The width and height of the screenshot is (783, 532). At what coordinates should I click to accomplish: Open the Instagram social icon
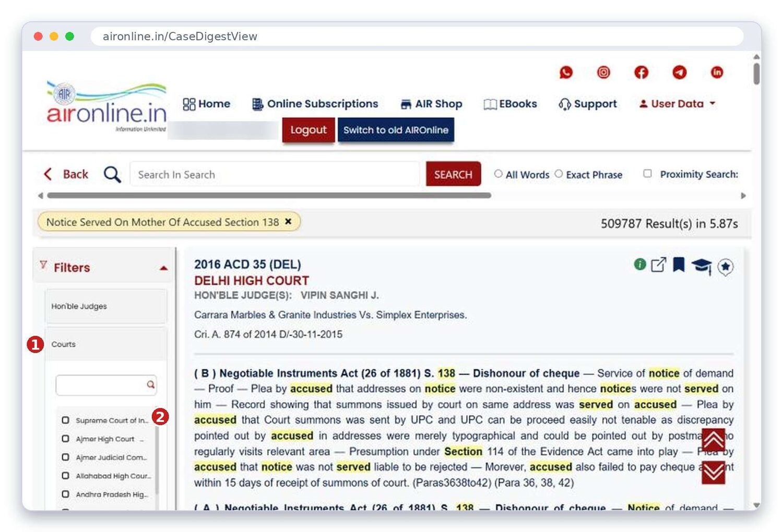click(x=603, y=72)
